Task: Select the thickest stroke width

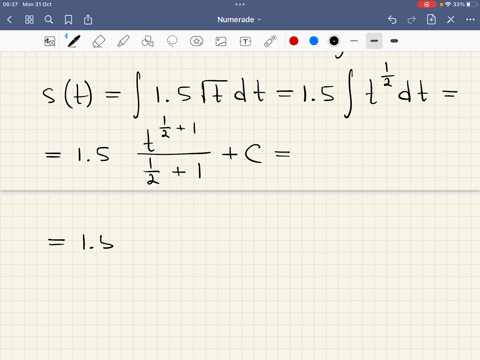Action: (394, 41)
